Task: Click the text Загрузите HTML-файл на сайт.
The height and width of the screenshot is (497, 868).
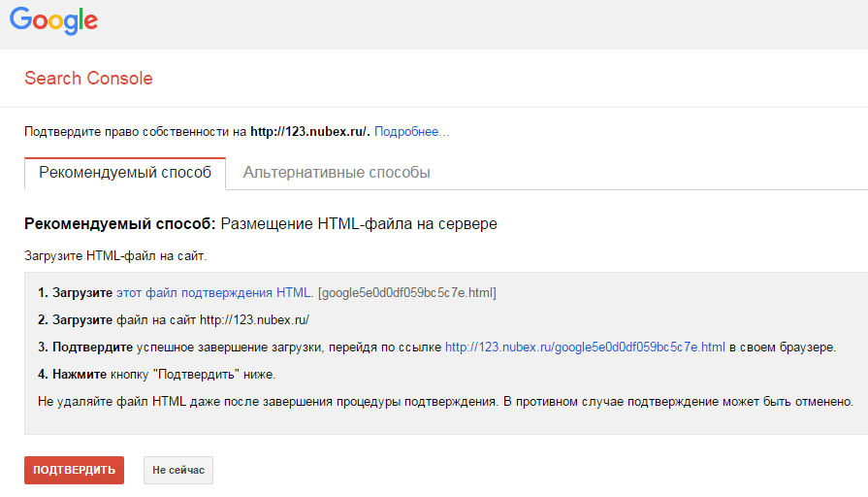Action: coord(115,256)
